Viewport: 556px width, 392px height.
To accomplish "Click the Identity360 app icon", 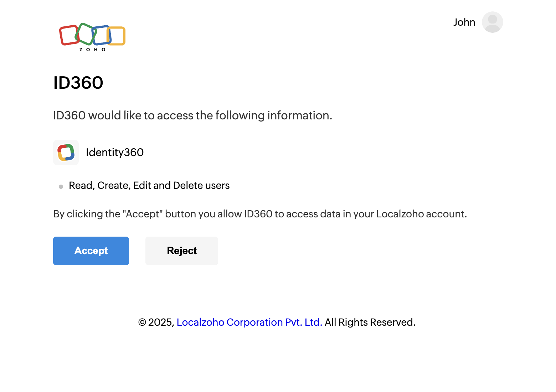I will pos(66,153).
